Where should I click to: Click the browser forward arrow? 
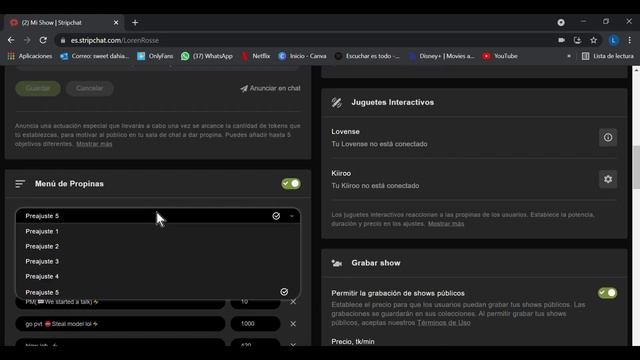pos(27,40)
